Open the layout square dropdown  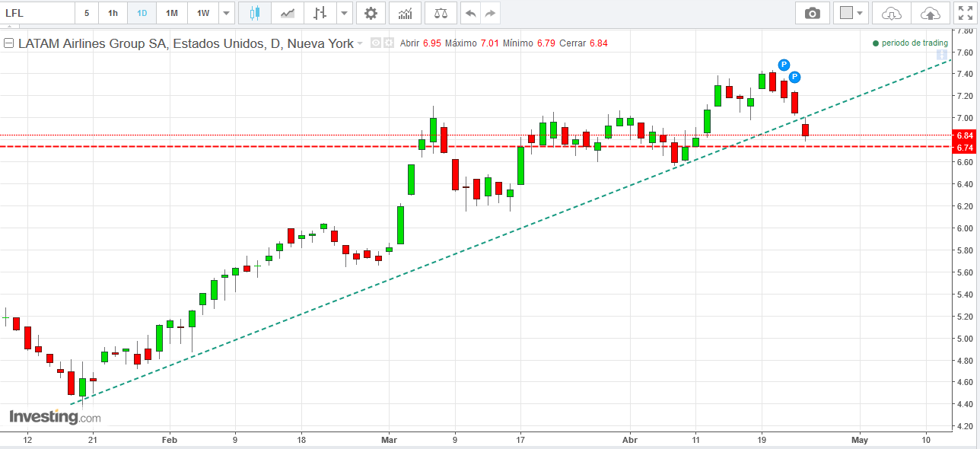851,13
